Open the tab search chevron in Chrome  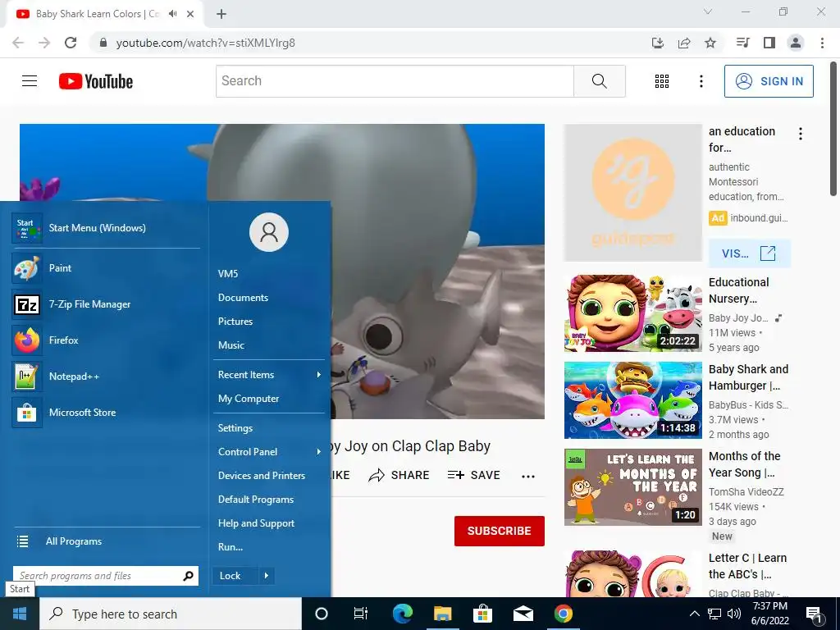point(708,11)
